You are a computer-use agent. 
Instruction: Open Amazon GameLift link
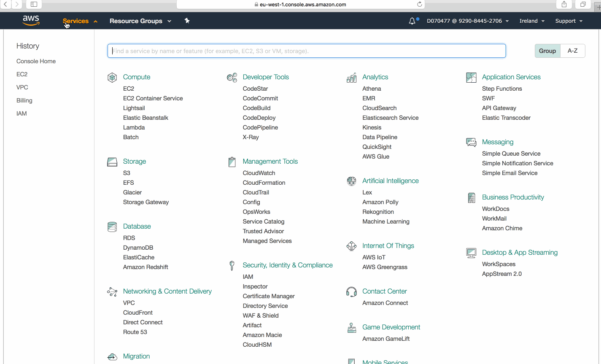(386, 339)
